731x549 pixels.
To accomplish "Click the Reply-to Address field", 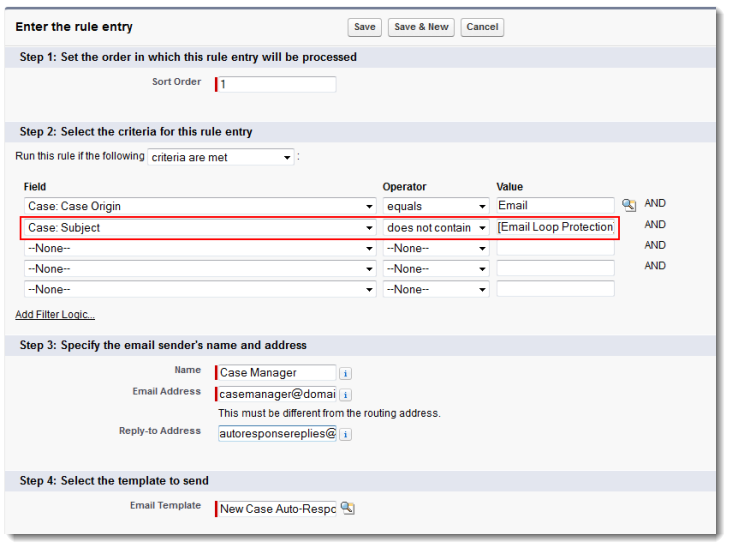I will pyautogui.click(x=277, y=433).
